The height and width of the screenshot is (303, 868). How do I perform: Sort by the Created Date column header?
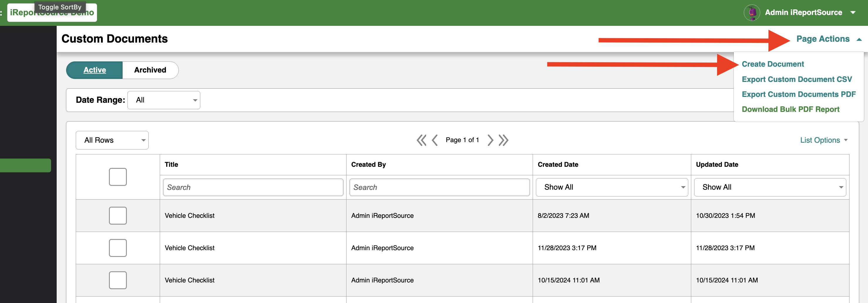point(558,164)
